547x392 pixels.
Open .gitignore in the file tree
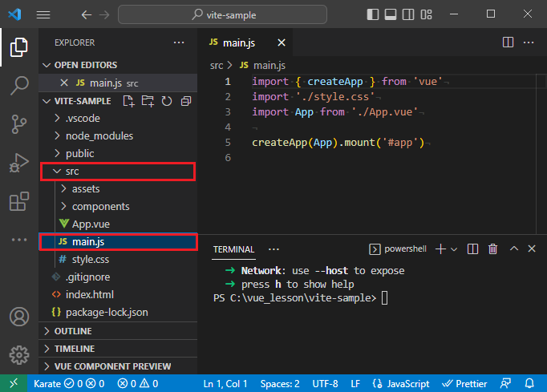[118, 277]
